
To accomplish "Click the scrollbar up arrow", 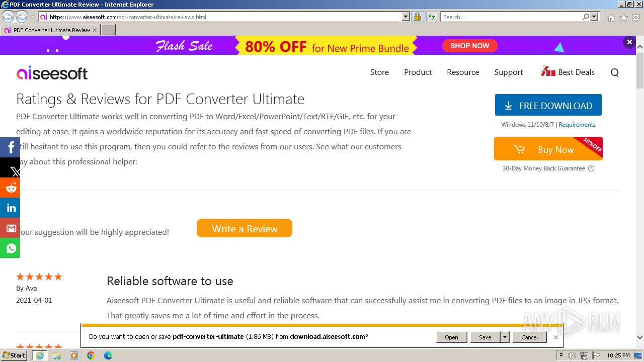I will click(640, 47).
